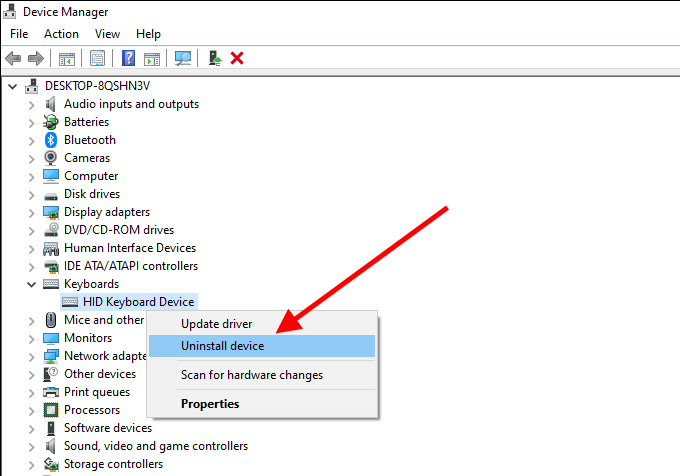Click the Cameras webcam icon
This screenshot has height=476, width=680.
point(51,158)
